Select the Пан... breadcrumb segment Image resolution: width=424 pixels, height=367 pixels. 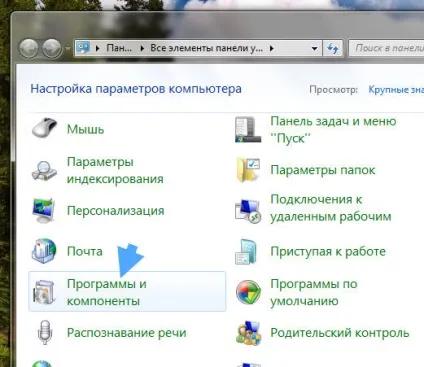click(119, 48)
